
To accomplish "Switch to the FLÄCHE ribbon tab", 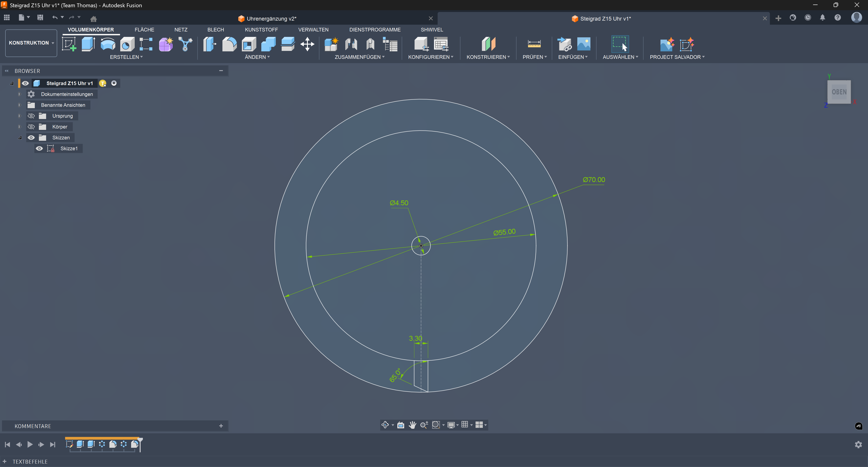I will 144,30.
